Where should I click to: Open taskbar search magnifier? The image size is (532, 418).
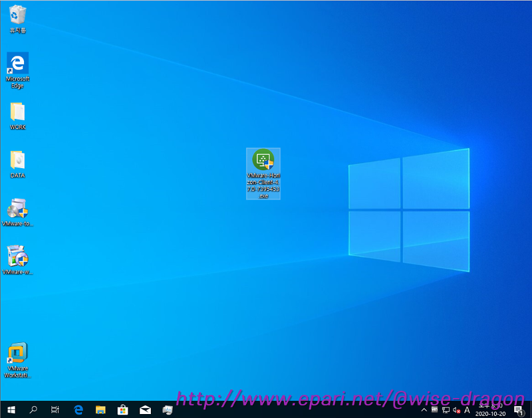point(33,410)
